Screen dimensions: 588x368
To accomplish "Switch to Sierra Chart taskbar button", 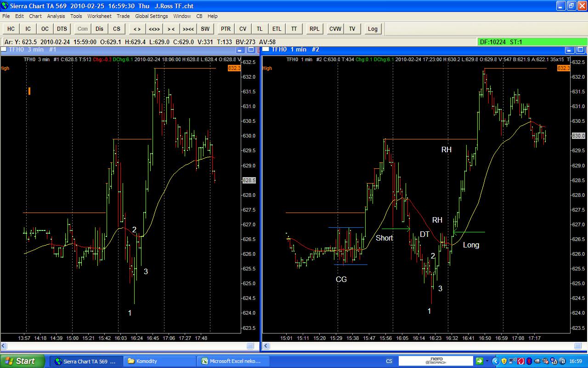I will [86, 361].
